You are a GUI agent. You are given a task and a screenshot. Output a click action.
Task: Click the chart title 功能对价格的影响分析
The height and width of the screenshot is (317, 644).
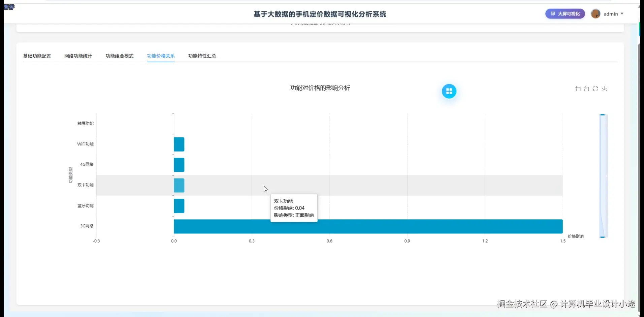click(x=319, y=88)
